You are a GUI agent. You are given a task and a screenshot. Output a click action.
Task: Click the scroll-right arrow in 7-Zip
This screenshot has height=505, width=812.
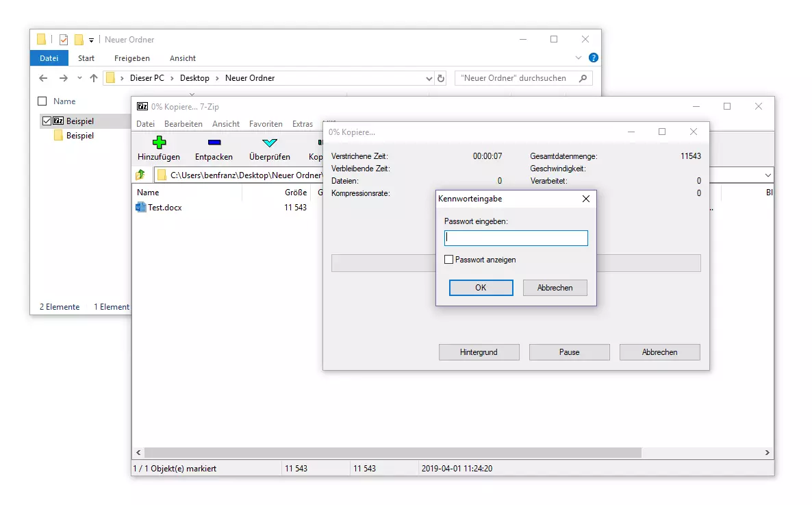pyautogui.click(x=767, y=453)
